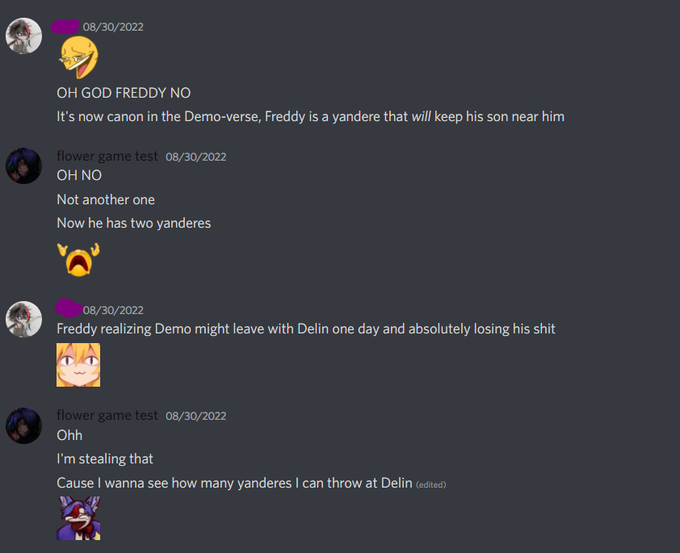680x553 pixels.
Task: Click the laughing yellow emoji in first message
Action: click(x=79, y=57)
